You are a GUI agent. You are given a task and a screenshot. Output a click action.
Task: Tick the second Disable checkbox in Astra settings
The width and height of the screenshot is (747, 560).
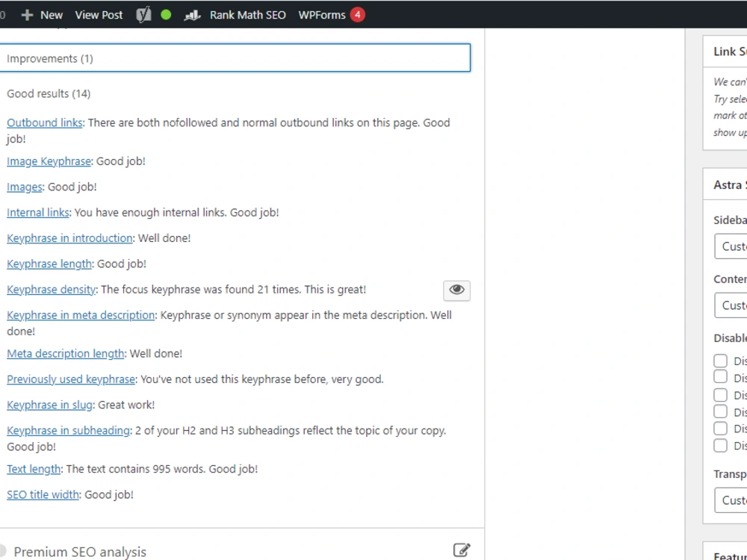click(720, 377)
